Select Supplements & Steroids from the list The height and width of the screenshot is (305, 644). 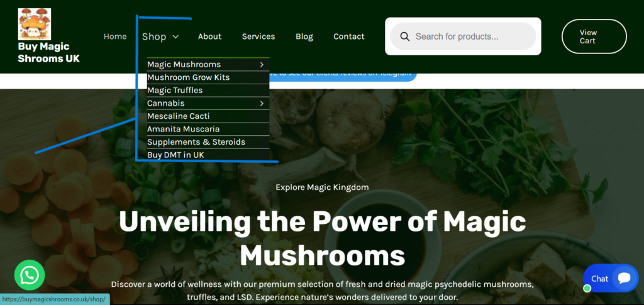click(x=196, y=142)
